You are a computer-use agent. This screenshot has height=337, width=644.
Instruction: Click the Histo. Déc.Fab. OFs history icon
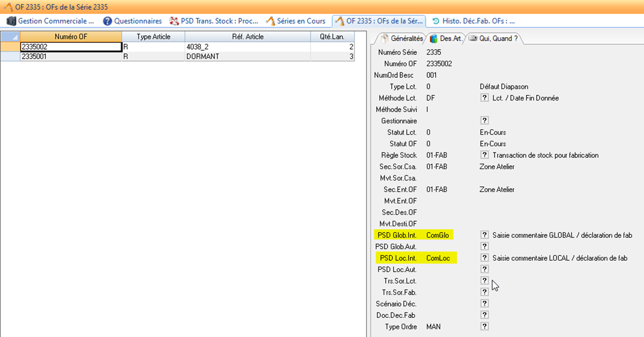click(436, 21)
